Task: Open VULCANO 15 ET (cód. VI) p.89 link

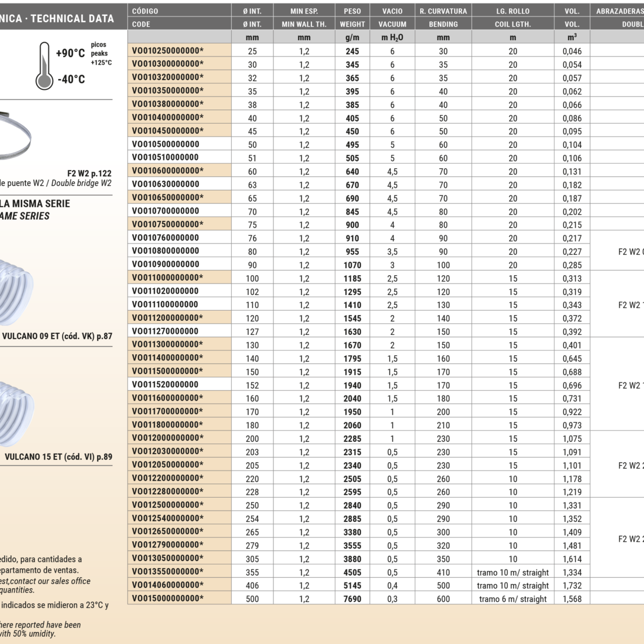Action: 58,457
